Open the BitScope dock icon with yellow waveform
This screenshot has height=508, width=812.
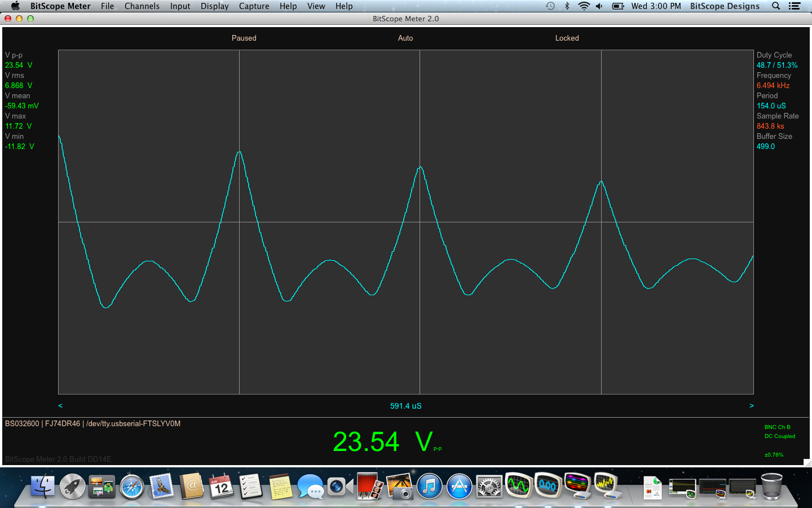pos(606,485)
